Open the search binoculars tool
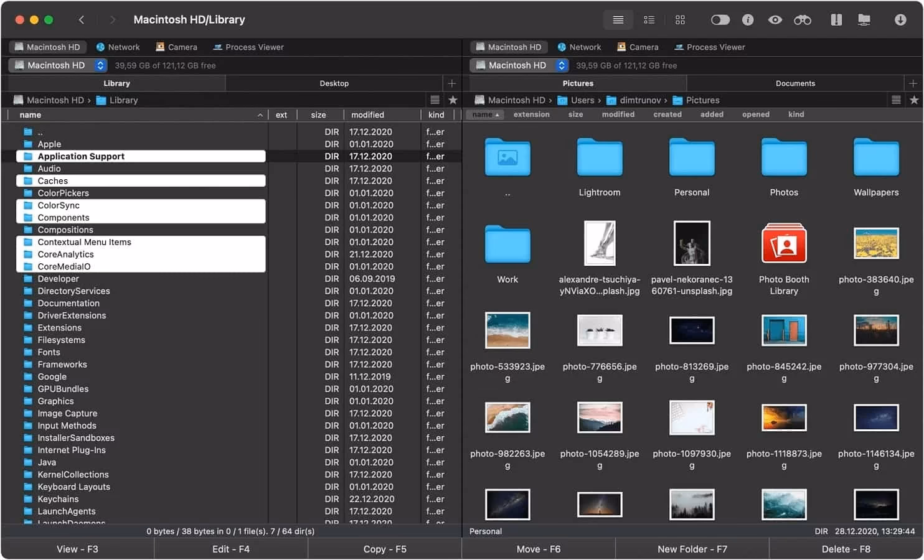 (x=802, y=19)
